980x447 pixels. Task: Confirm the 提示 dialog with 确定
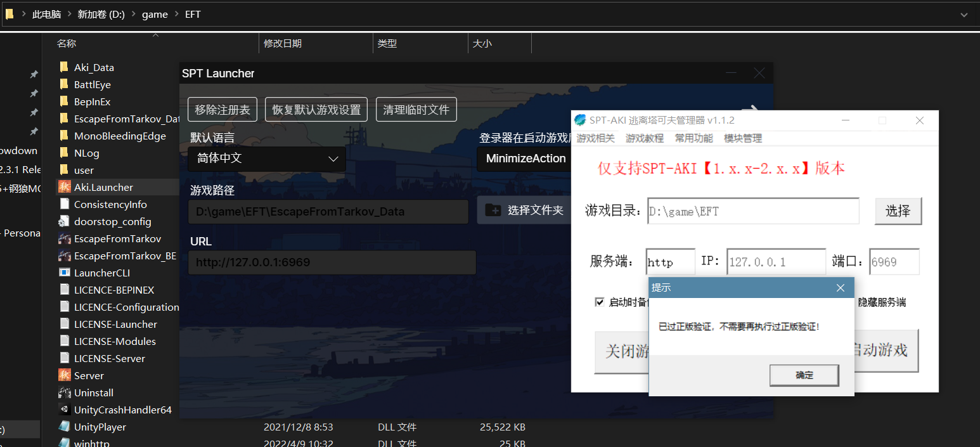click(x=804, y=375)
